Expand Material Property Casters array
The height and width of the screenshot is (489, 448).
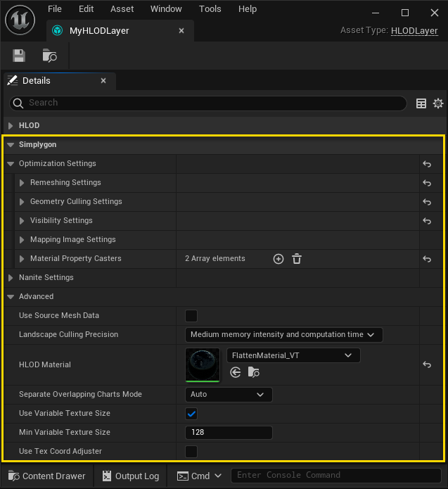[x=22, y=259]
